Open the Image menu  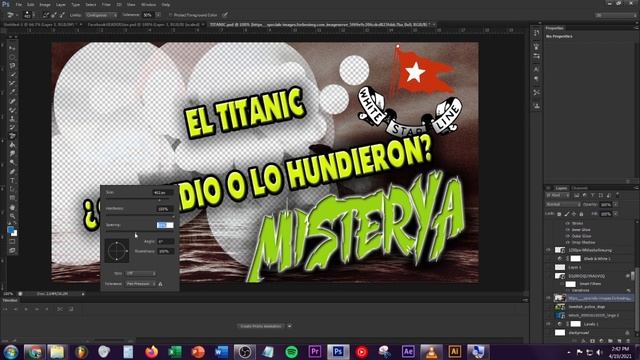point(45,4)
